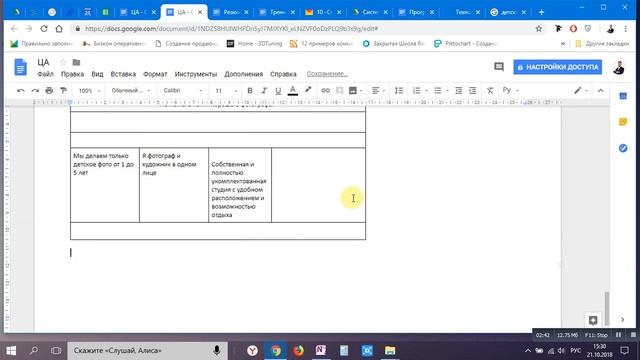This screenshot has width=640, height=360.
Task: Go to Chrome home page icon
Action: click(x=59, y=29)
